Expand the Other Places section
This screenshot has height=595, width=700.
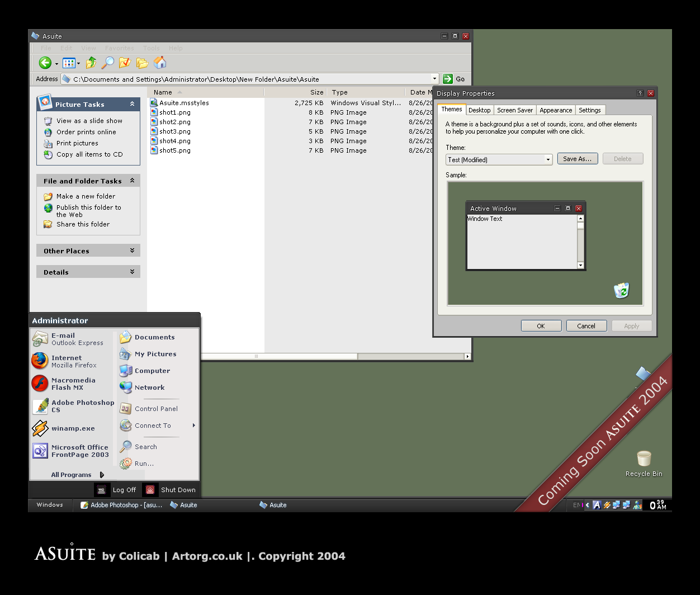(x=132, y=250)
